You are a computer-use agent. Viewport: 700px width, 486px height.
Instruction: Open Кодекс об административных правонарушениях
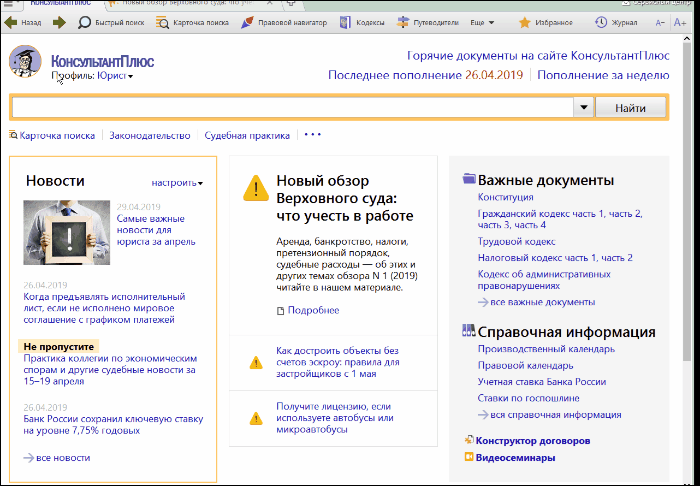(544, 280)
